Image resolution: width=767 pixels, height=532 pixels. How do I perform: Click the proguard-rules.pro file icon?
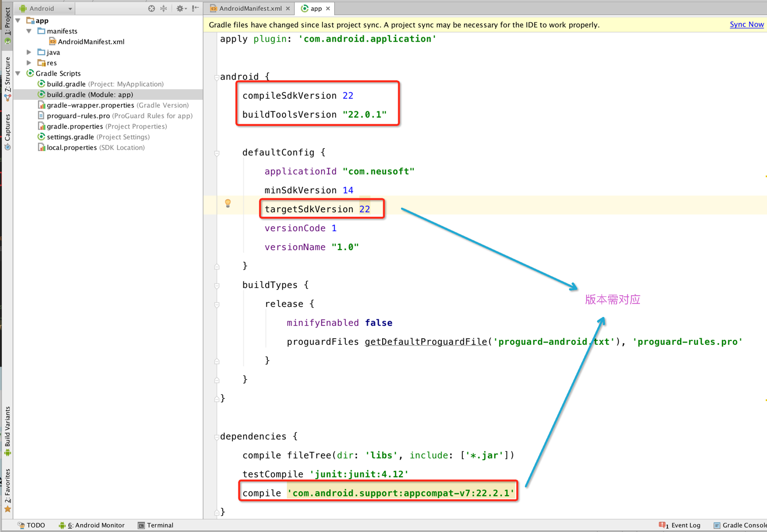click(x=41, y=116)
